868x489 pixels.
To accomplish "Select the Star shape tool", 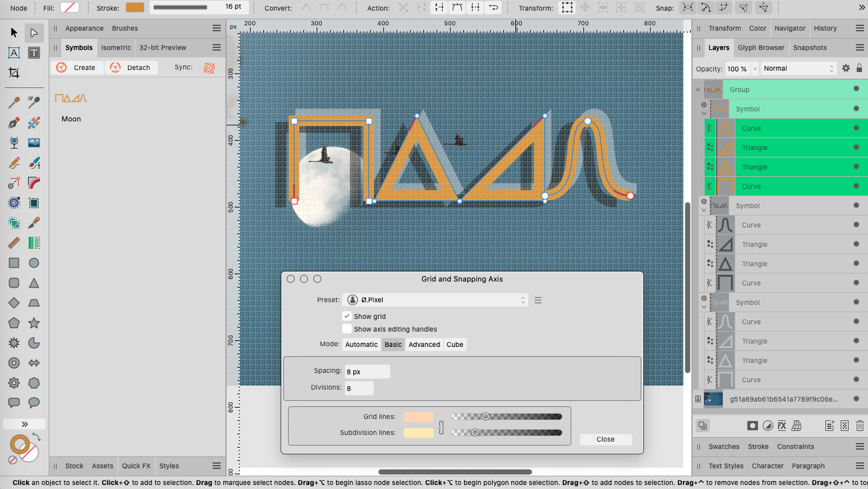I will [x=34, y=323].
